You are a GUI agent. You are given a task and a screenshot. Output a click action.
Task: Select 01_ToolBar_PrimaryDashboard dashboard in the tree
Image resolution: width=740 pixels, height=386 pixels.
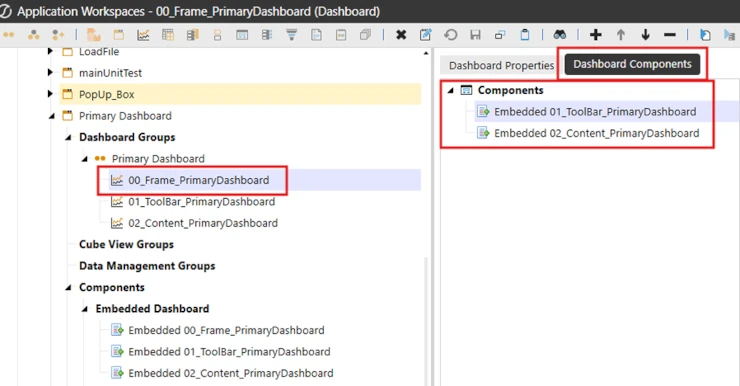click(x=202, y=201)
